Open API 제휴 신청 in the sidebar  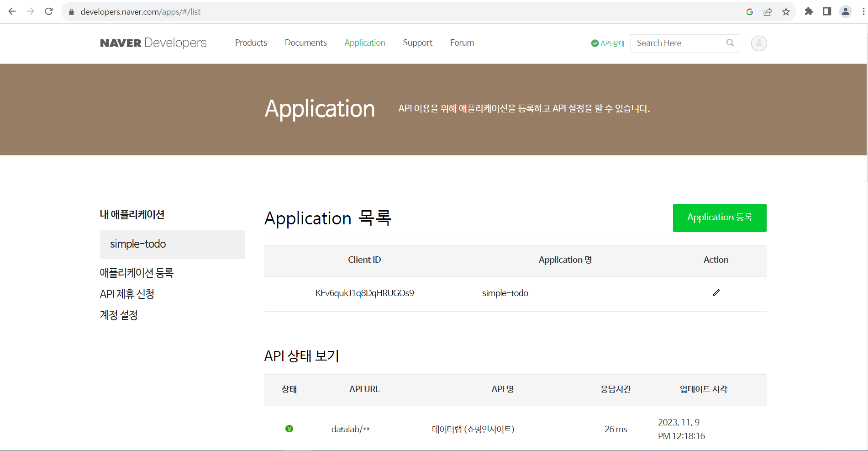click(127, 294)
